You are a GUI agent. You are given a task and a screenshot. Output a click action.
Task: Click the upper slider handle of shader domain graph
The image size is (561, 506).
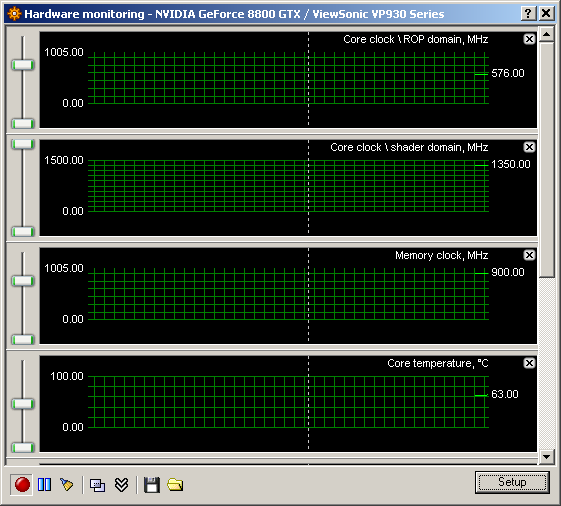tap(23, 144)
